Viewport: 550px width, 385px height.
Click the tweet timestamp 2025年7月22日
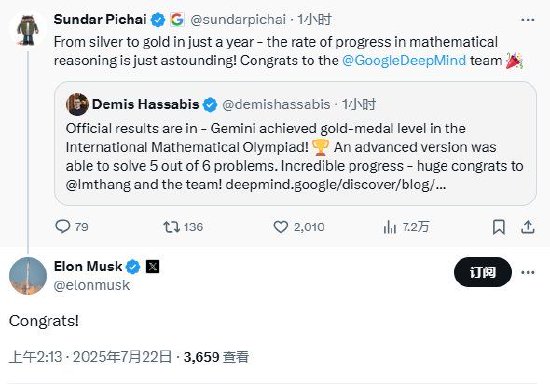click(x=122, y=357)
